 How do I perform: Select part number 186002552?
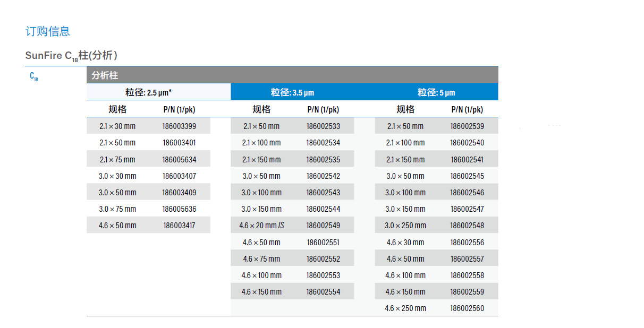(x=323, y=259)
